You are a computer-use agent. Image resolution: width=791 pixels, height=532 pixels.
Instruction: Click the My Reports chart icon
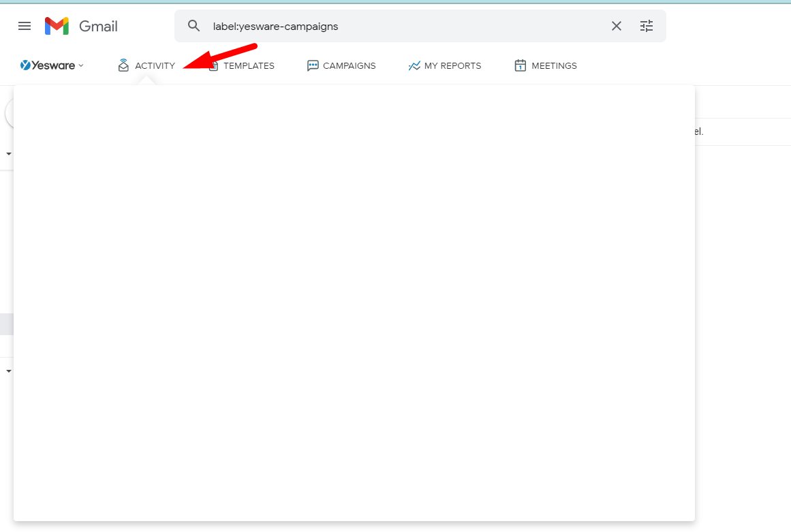click(414, 65)
